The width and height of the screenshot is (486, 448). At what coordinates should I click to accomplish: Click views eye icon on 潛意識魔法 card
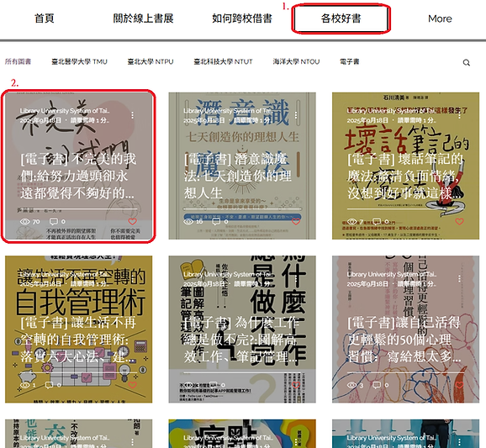(188, 222)
